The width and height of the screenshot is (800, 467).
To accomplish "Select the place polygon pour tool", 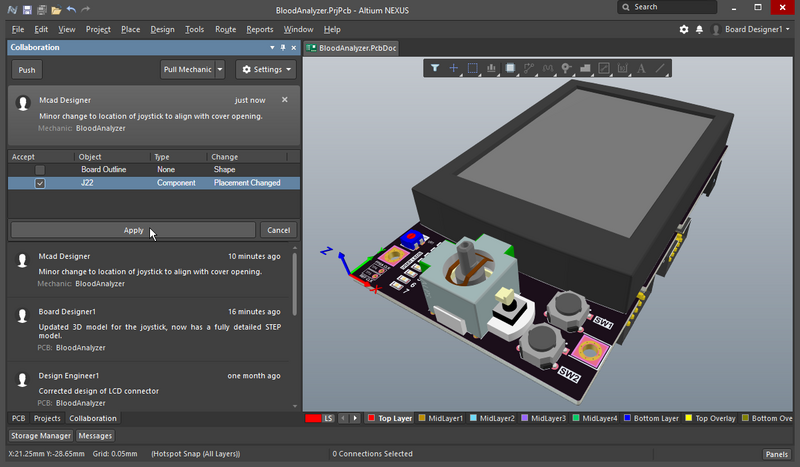I will (585, 68).
